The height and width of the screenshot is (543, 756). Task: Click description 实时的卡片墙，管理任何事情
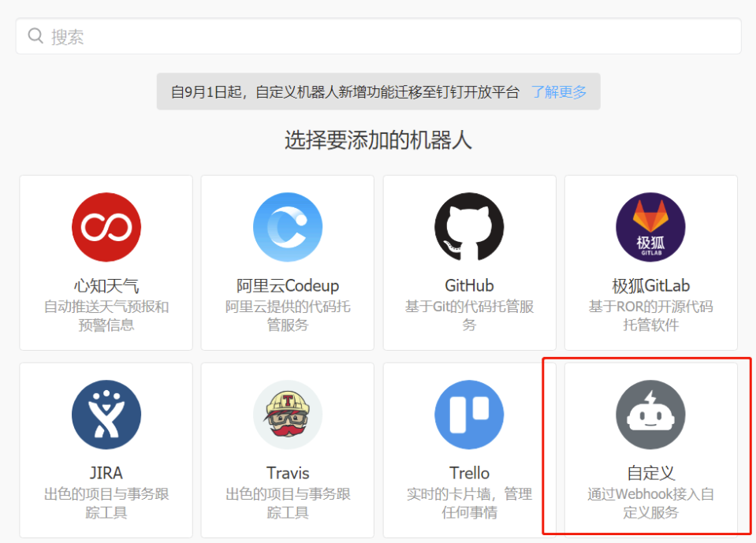pos(469,503)
